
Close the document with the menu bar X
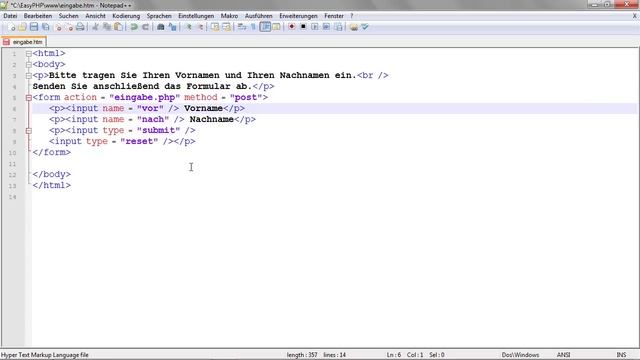pos(635,16)
